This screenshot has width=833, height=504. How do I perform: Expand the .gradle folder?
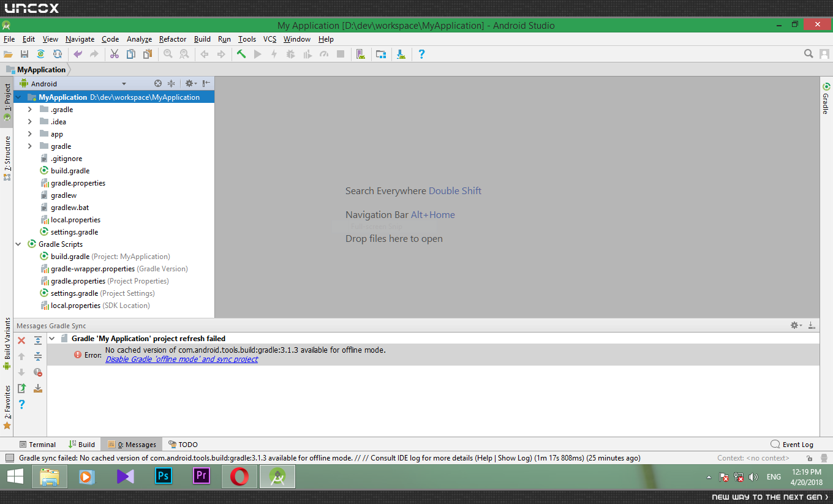pos(29,110)
